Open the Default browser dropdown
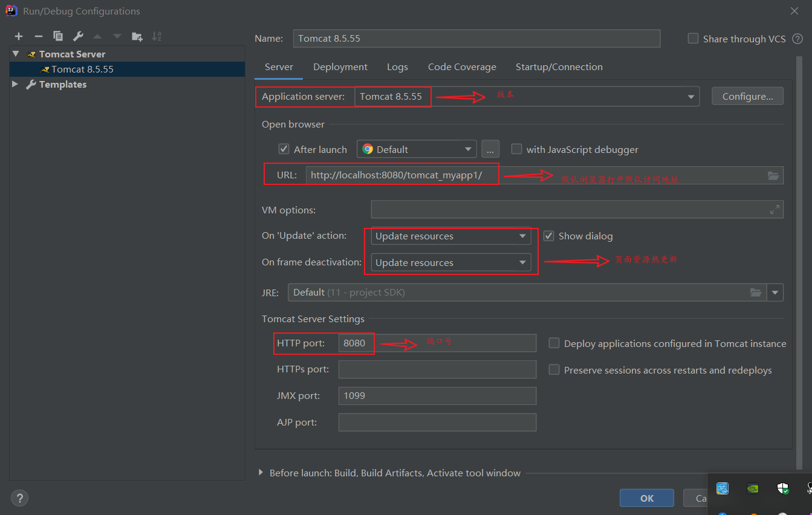This screenshot has height=515, width=812. 417,149
